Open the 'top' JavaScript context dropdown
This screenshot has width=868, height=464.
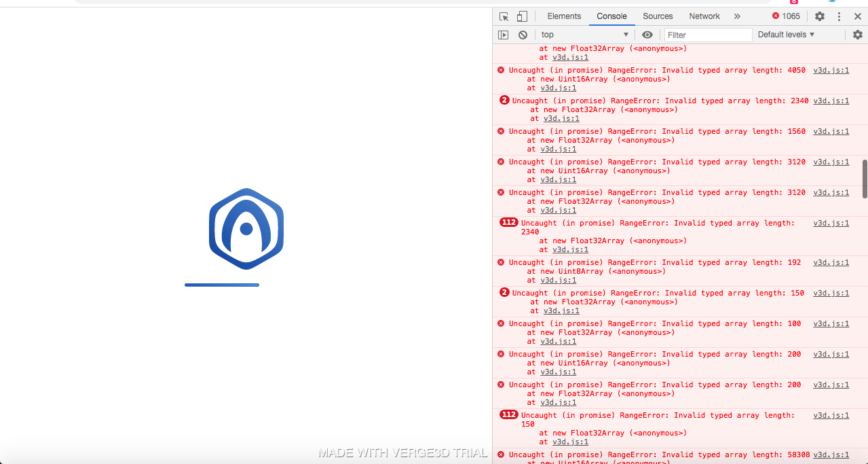(585, 35)
